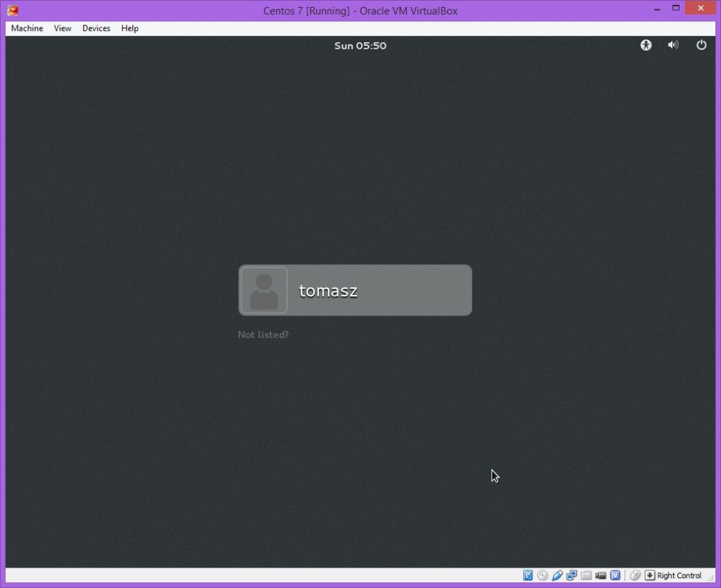Open the clock showing Sun 05:50
The width and height of the screenshot is (721, 588).
pos(360,45)
